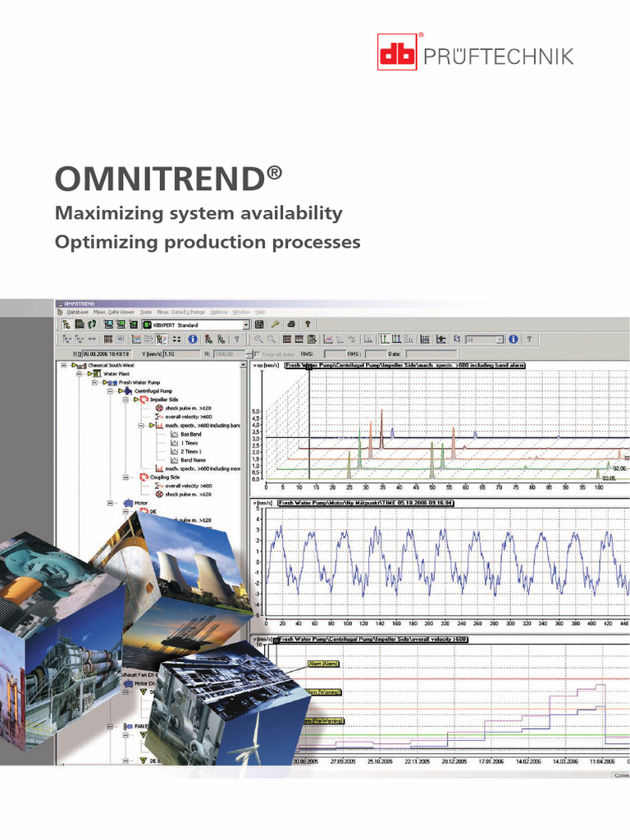Click the X date-time input field

pos(106,354)
